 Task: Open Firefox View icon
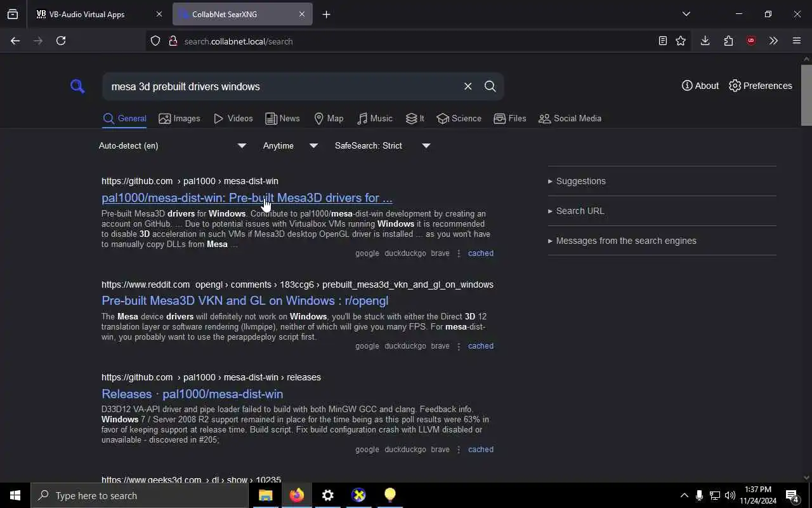pos(13,14)
